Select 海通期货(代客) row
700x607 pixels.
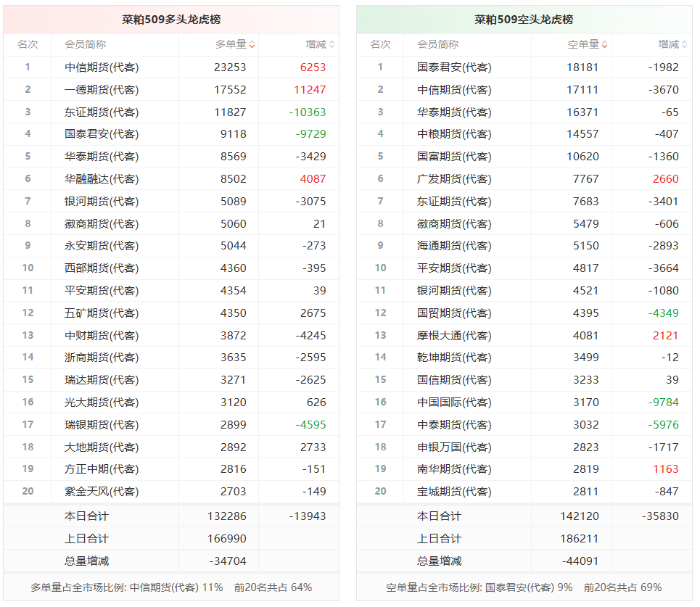524,245
